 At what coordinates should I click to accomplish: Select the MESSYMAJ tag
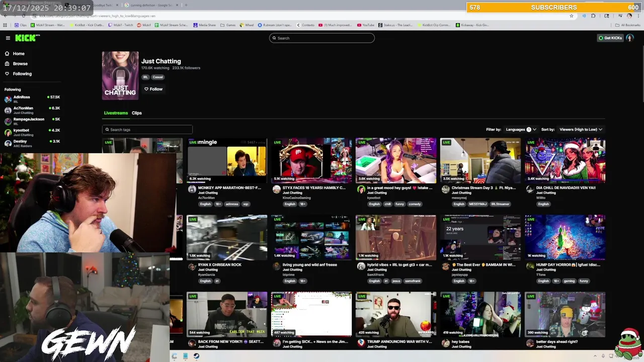click(477, 204)
